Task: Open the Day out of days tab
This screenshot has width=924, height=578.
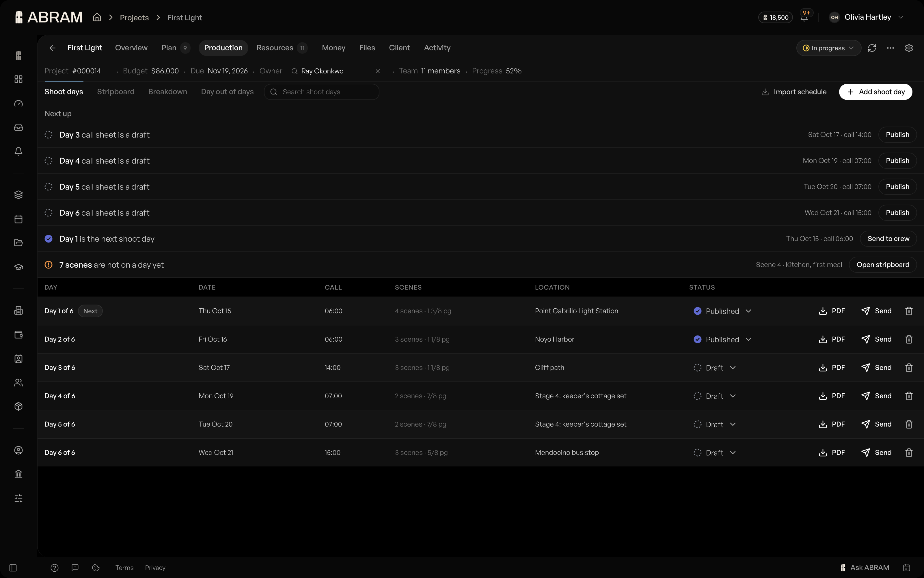Action: point(227,92)
